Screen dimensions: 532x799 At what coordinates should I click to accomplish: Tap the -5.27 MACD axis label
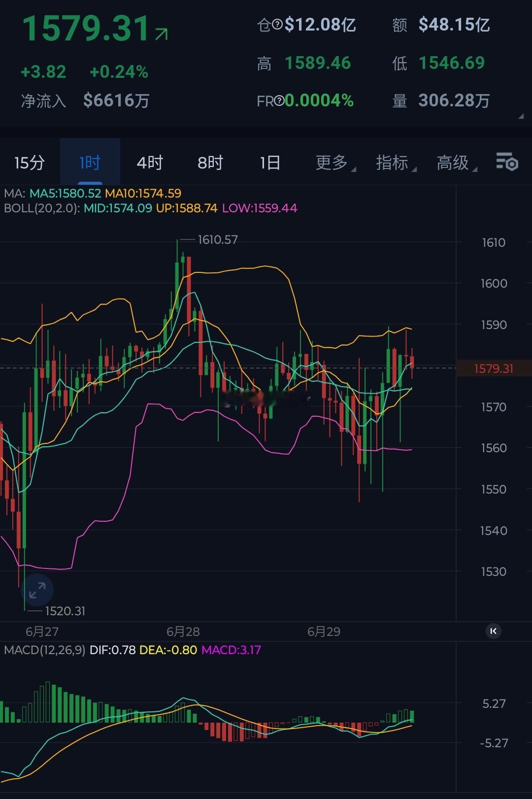pyautogui.click(x=494, y=743)
